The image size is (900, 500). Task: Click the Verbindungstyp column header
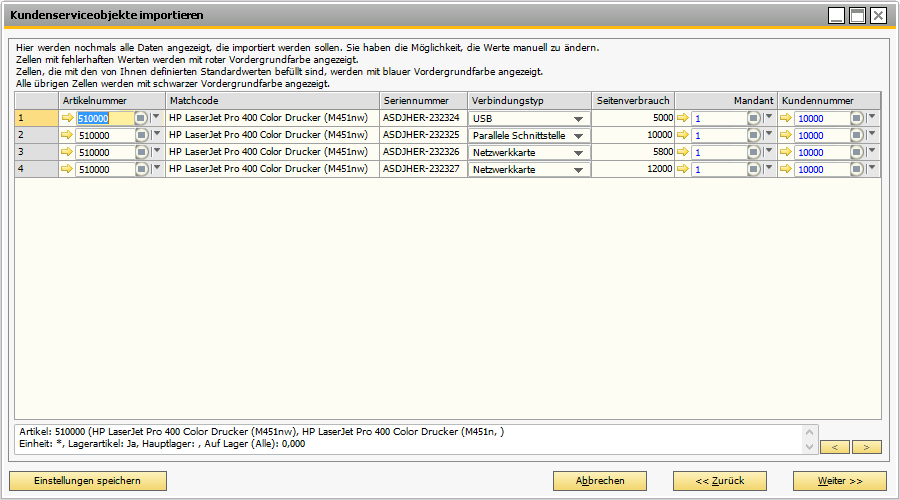pos(530,100)
